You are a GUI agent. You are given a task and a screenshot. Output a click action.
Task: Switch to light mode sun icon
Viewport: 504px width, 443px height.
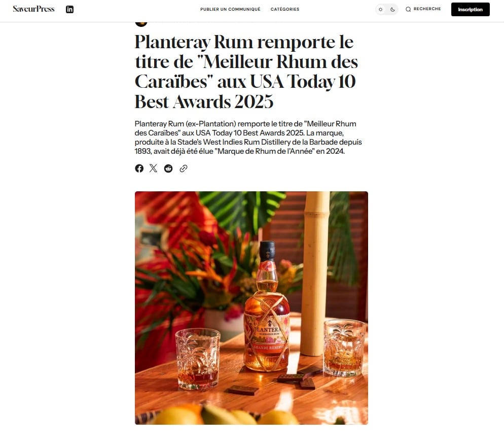click(381, 9)
